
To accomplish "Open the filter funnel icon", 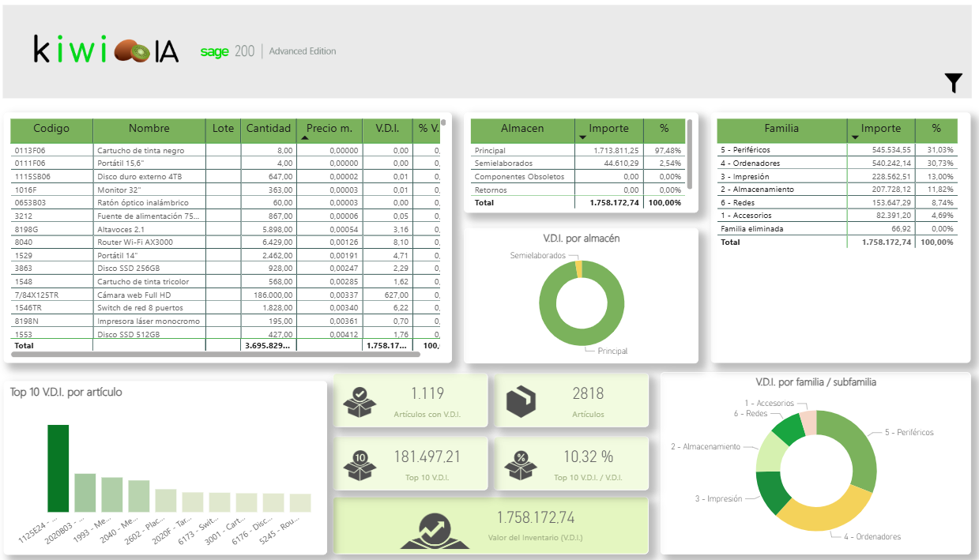I will tap(954, 83).
